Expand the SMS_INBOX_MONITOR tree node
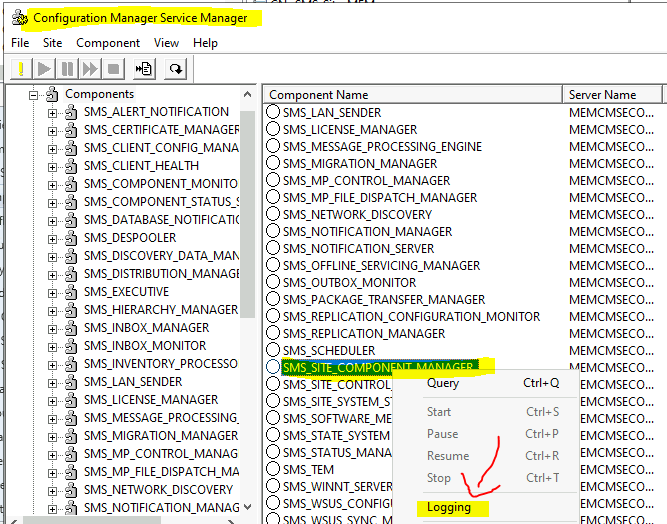The width and height of the screenshot is (667, 524). click(52, 347)
